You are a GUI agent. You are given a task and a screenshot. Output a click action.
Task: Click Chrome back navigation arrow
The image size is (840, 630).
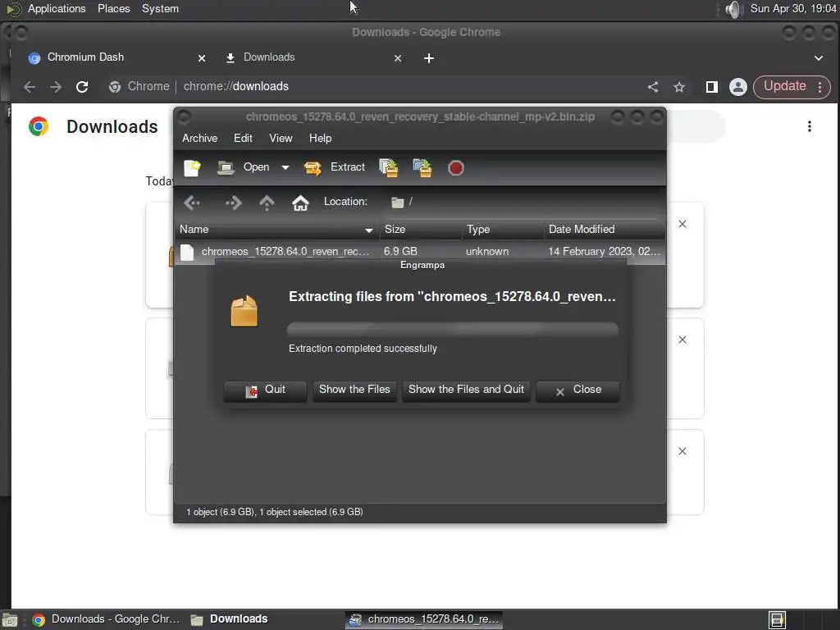click(x=30, y=87)
